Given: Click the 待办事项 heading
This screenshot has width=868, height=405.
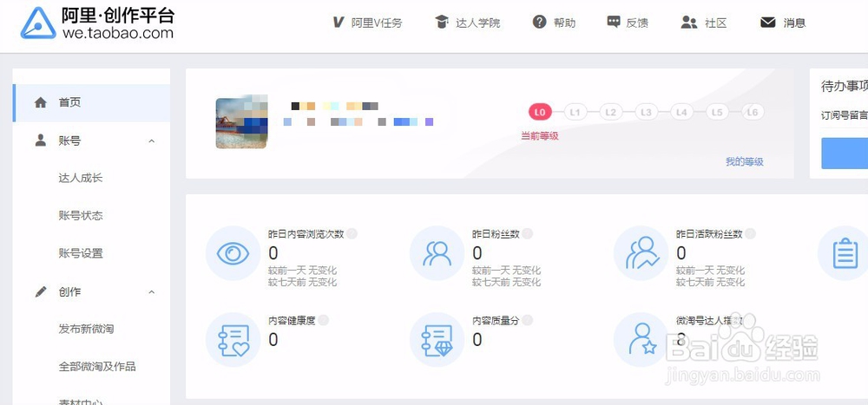Looking at the screenshot, I should (845, 87).
